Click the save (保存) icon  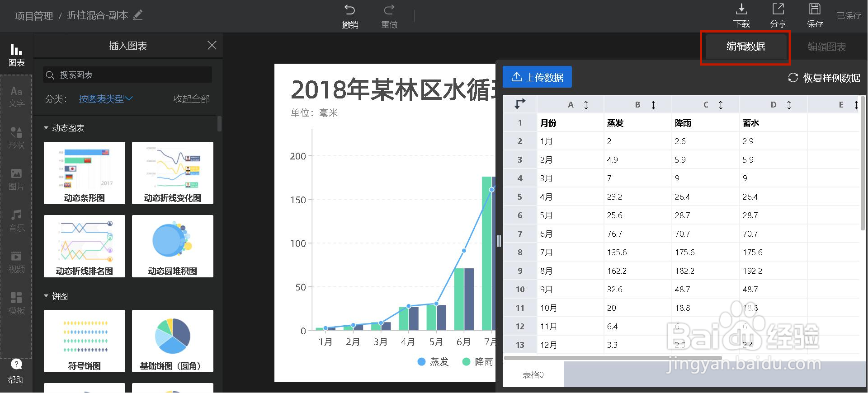[815, 9]
